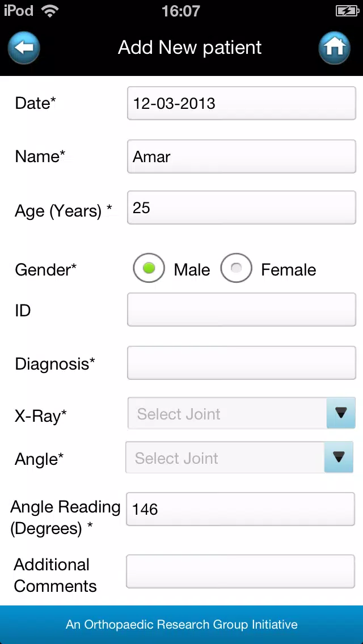Tap the battery indicator icon
Viewport: 363px width, 644px height.
pyautogui.click(x=347, y=11)
